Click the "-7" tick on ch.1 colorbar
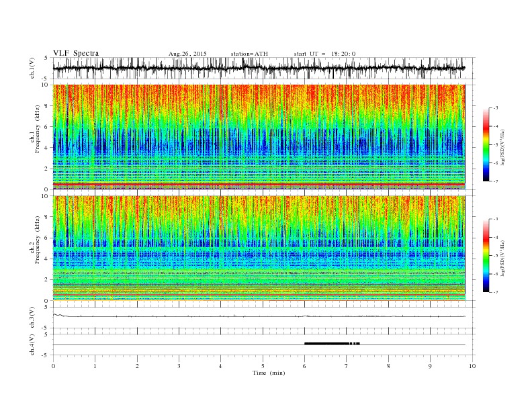 (x=496, y=181)
